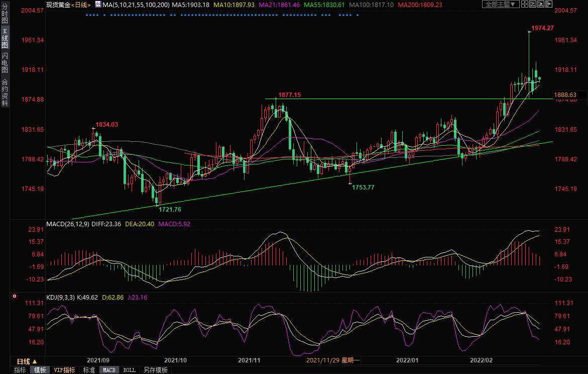Image resolution: width=588 pixels, height=374 pixels.
Task: Click the play-forward chart icon
Action: pos(540,5)
